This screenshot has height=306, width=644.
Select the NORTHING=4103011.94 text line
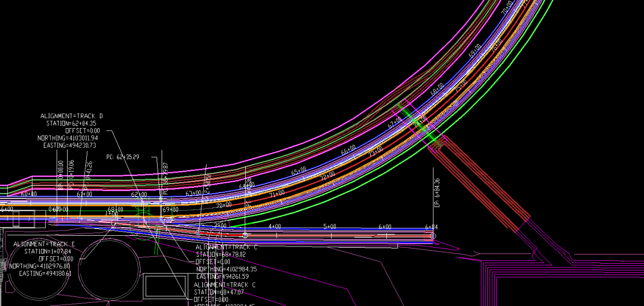68,138
